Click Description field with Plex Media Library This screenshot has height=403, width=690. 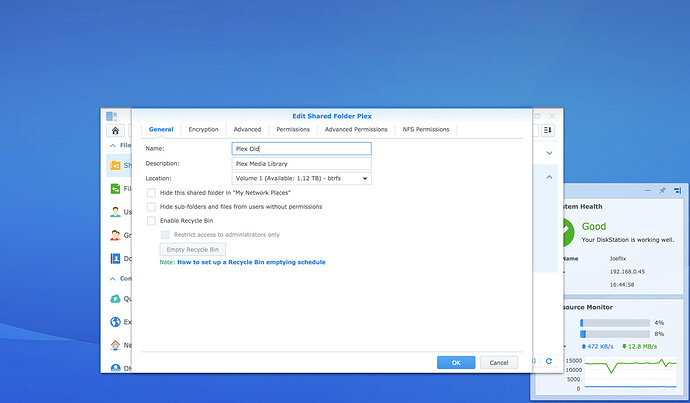pyautogui.click(x=301, y=164)
